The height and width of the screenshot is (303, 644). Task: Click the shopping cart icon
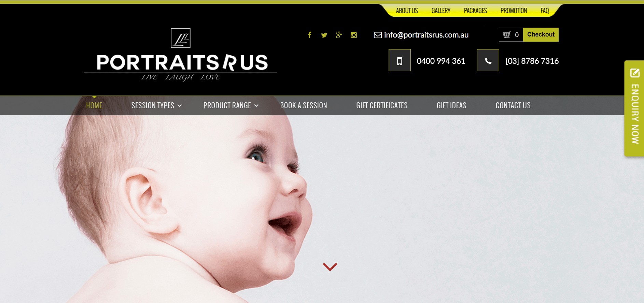tap(507, 34)
